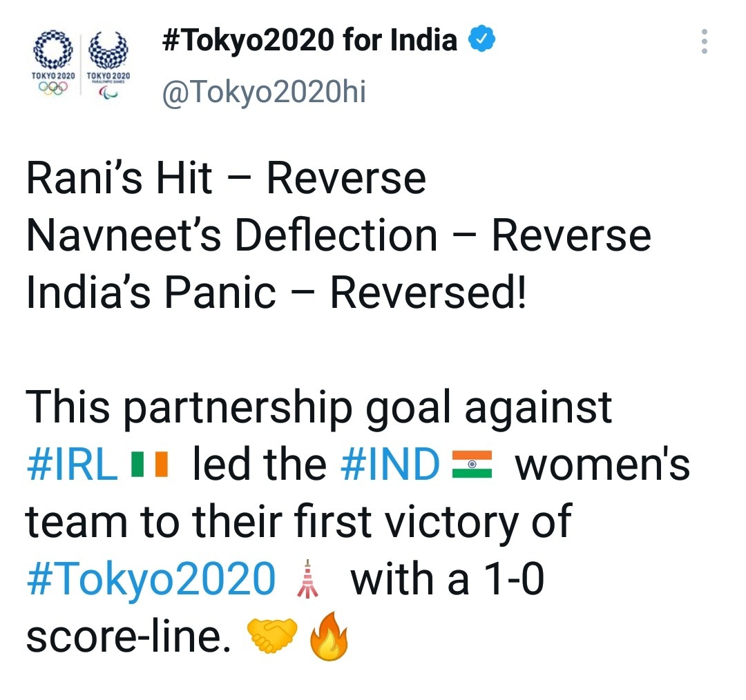Image resolution: width=746 pixels, height=700 pixels.
Task: Click the blue #Tokyo2020 hashtag in the tweet body
Action: click(x=151, y=579)
